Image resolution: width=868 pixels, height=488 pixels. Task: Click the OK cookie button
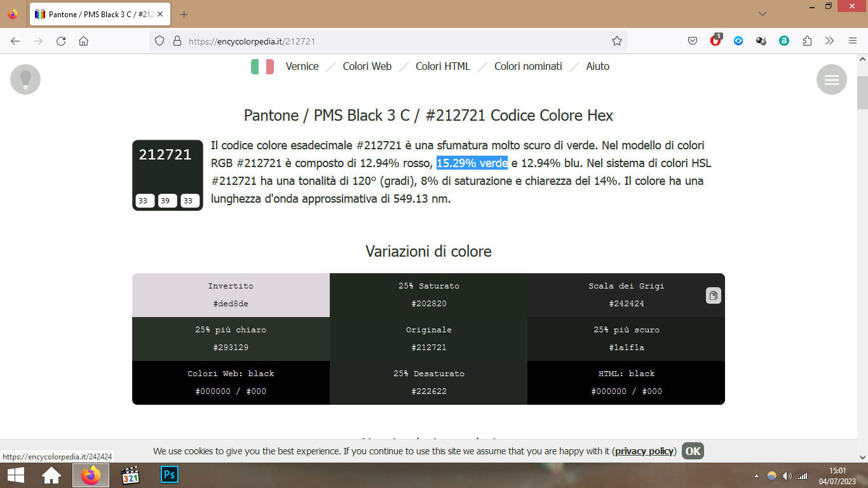(x=693, y=451)
